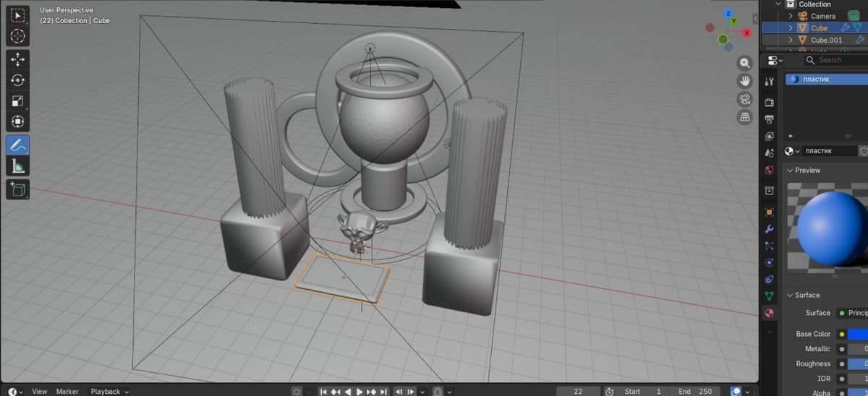This screenshot has height=396, width=868.
Task: Select the Measure tool
Action: click(x=19, y=166)
